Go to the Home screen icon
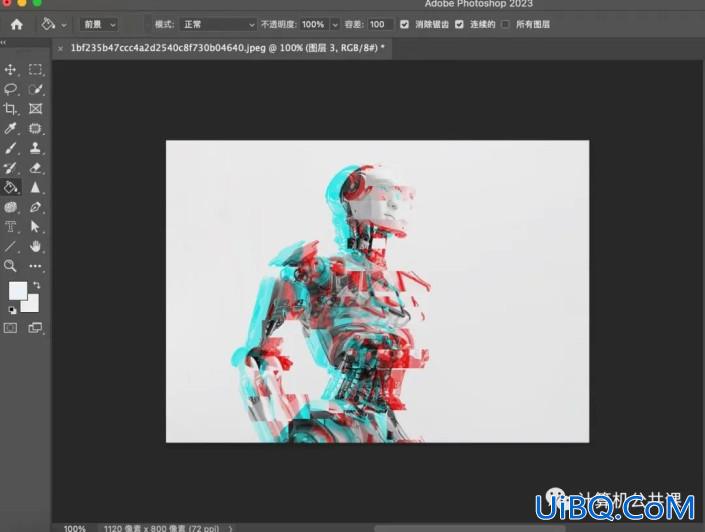Image resolution: width=705 pixels, height=532 pixels. pos(17,24)
